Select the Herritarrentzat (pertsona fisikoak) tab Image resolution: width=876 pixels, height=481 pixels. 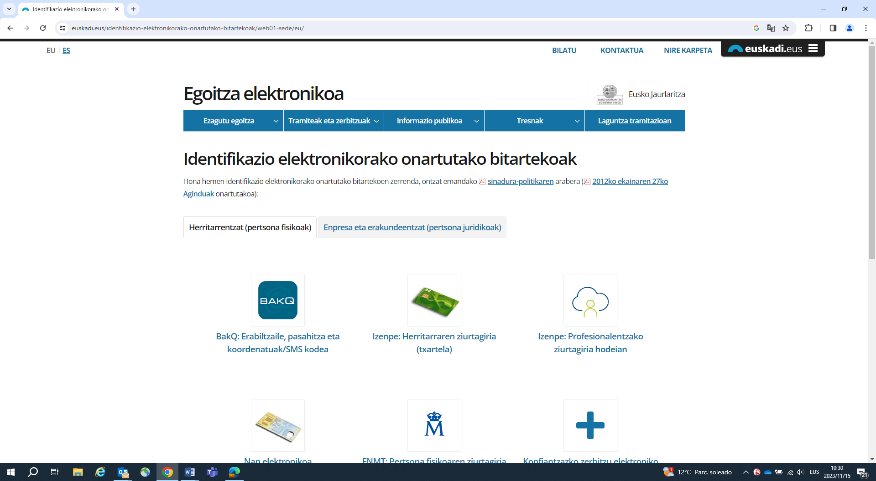pyautogui.click(x=250, y=227)
